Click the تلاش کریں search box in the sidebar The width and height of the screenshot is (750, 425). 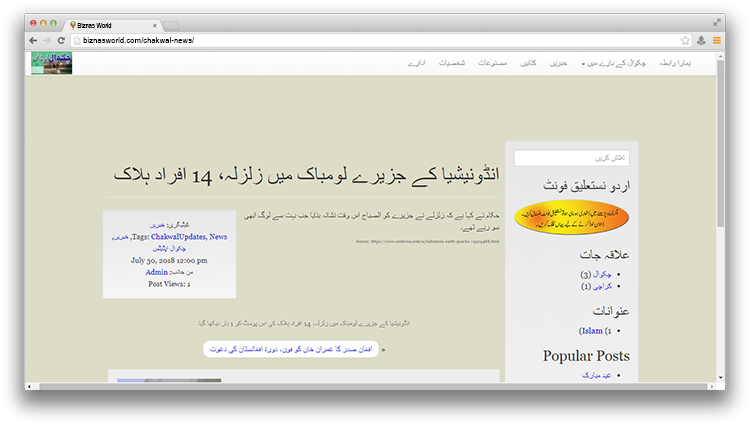pos(572,158)
